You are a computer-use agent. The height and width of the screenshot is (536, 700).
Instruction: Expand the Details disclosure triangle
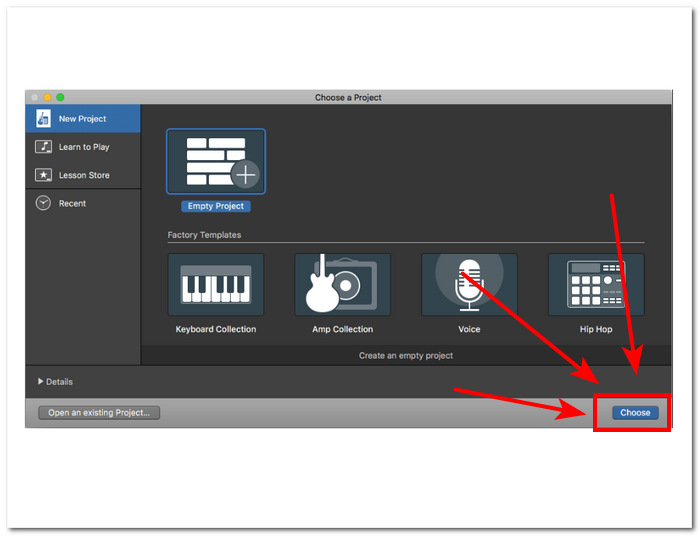pyautogui.click(x=41, y=381)
